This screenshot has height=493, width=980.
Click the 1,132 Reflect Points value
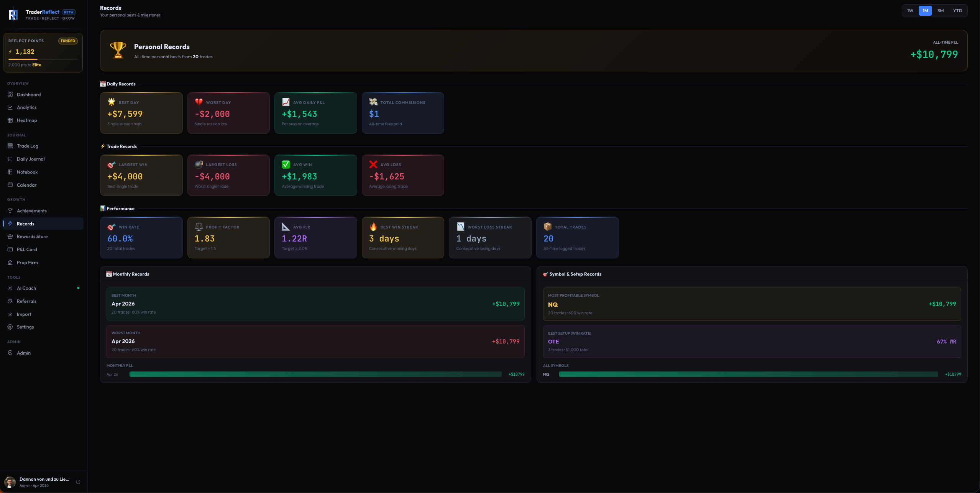(25, 52)
